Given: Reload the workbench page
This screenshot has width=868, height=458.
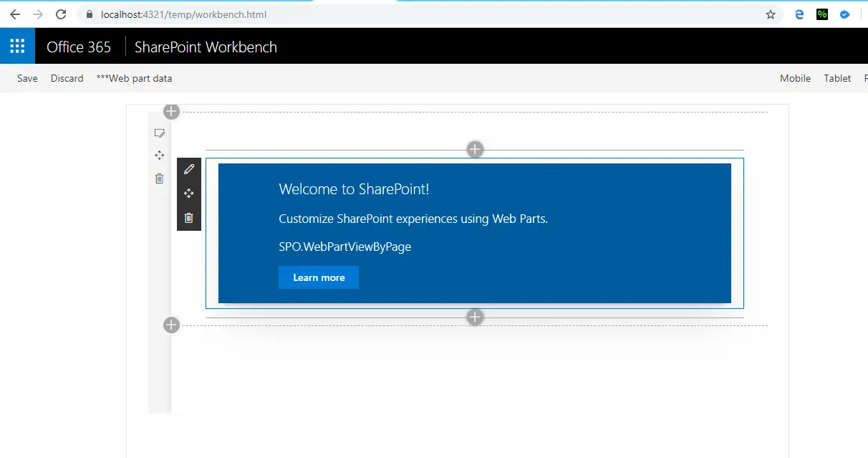Looking at the screenshot, I should coord(61,14).
